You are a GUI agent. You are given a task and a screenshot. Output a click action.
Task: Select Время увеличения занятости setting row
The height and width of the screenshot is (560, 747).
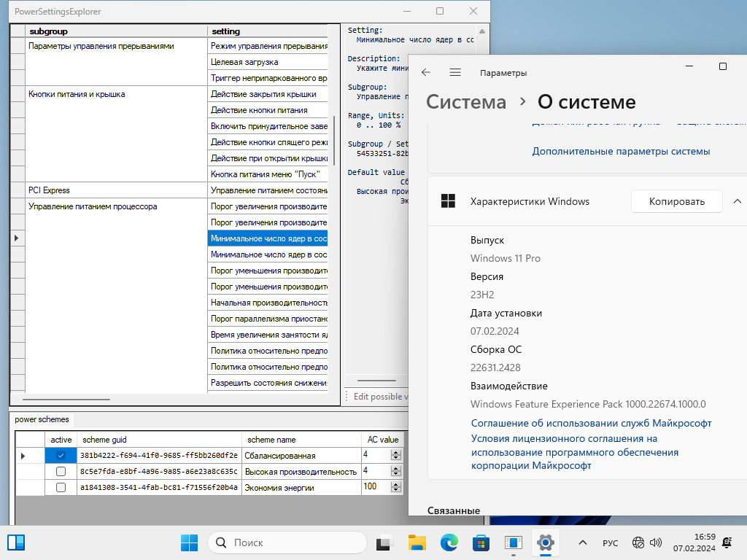(268, 335)
